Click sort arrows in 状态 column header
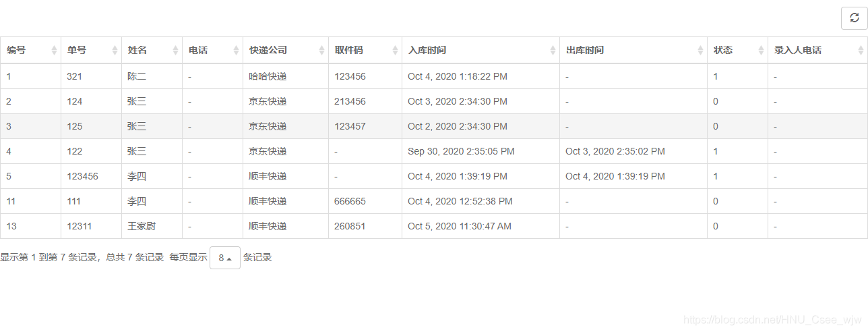The image size is (868, 332). tap(761, 51)
